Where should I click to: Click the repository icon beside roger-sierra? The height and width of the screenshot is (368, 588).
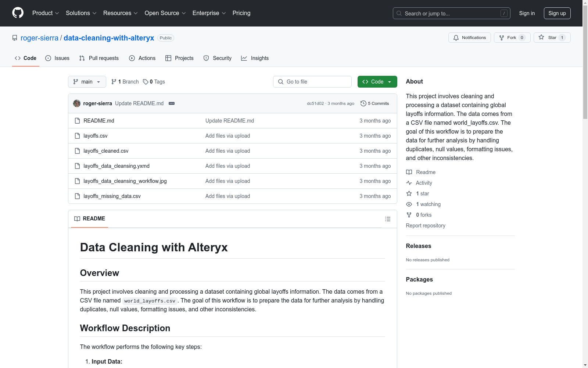[15, 38]
